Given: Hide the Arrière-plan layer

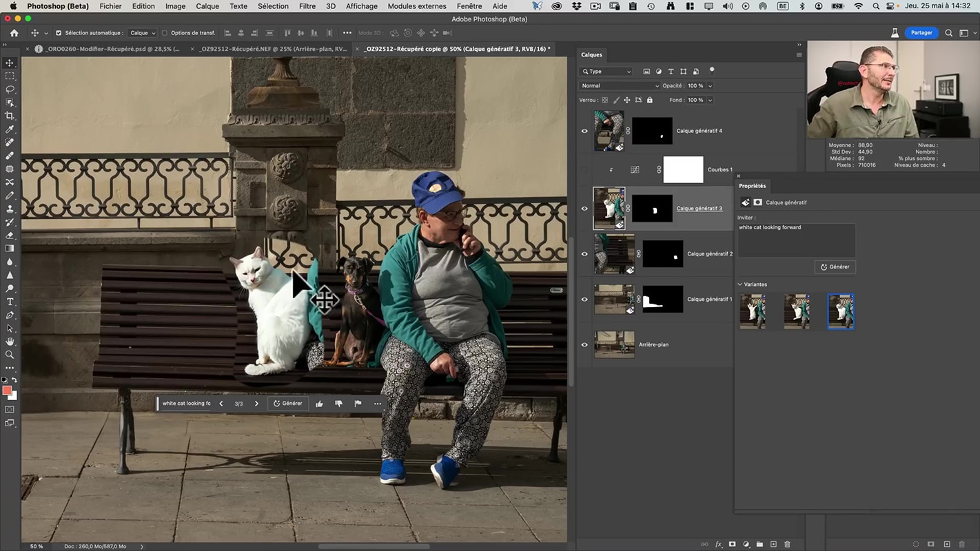Looking at the screenshot, I should click(584, 345).
